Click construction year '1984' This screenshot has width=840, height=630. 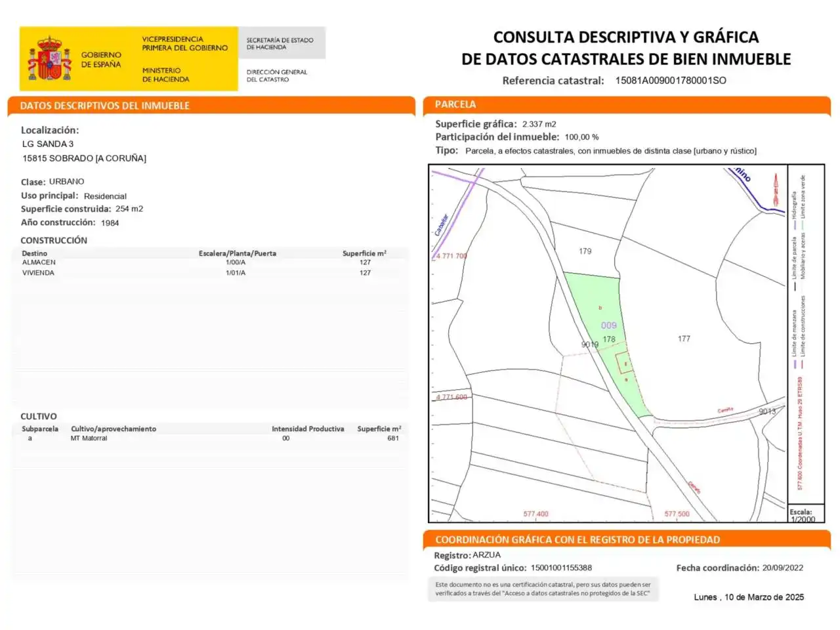click(x=110, y=223)
